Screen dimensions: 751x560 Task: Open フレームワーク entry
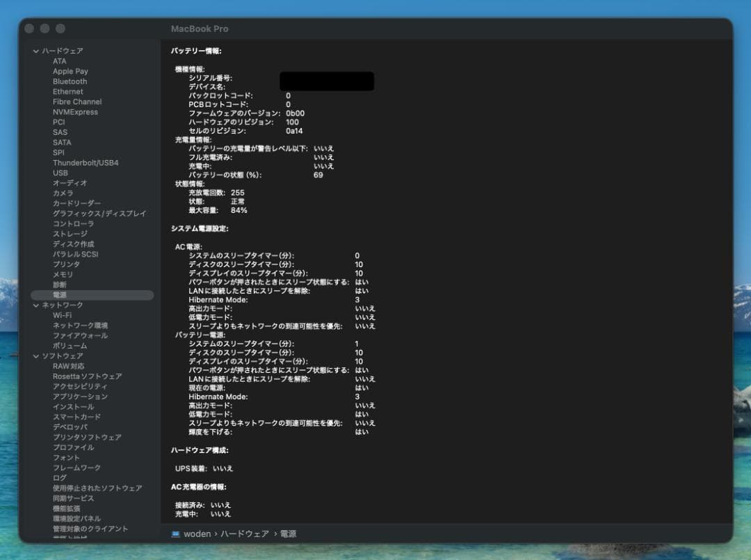pyautogui.click(x=76, y=467)
